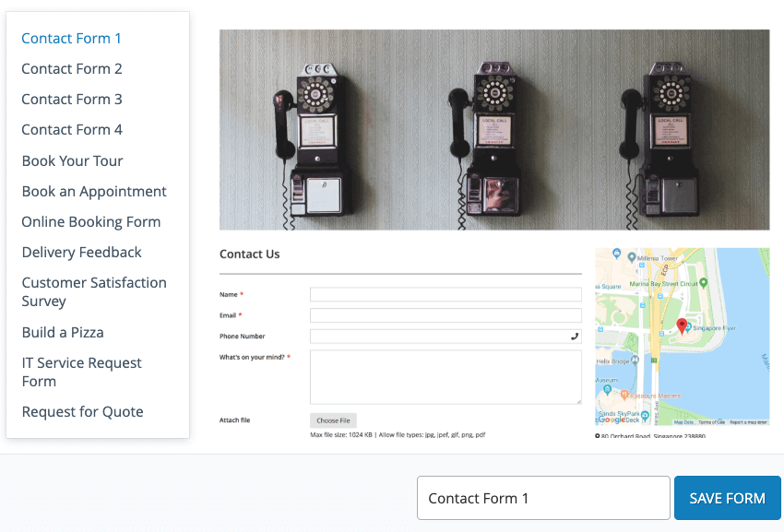Select the Request for Quote template
Viewport: 784px width, 532px height.
[x=82, y=411]
